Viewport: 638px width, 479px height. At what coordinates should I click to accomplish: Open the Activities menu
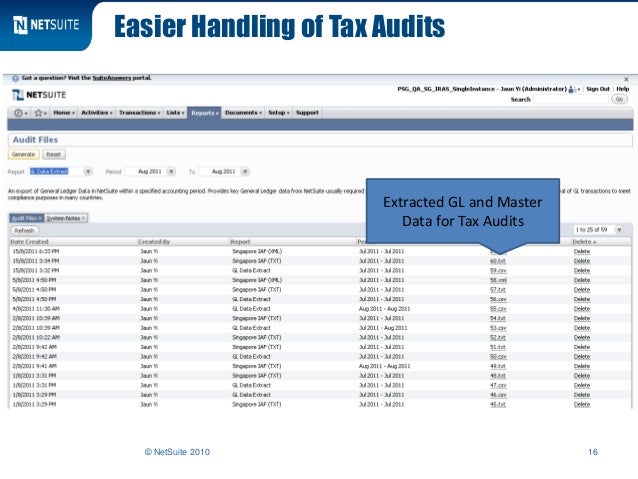coord(97,113)
